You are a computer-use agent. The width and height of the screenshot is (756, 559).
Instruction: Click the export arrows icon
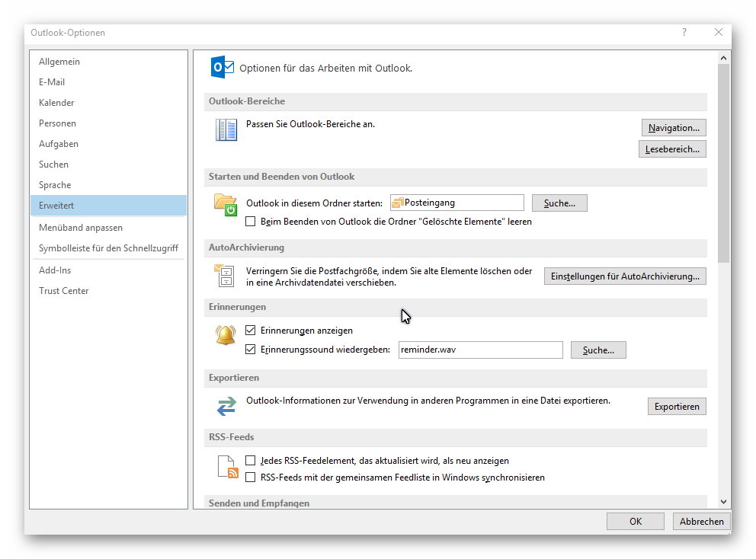click(x=226, y=406)
